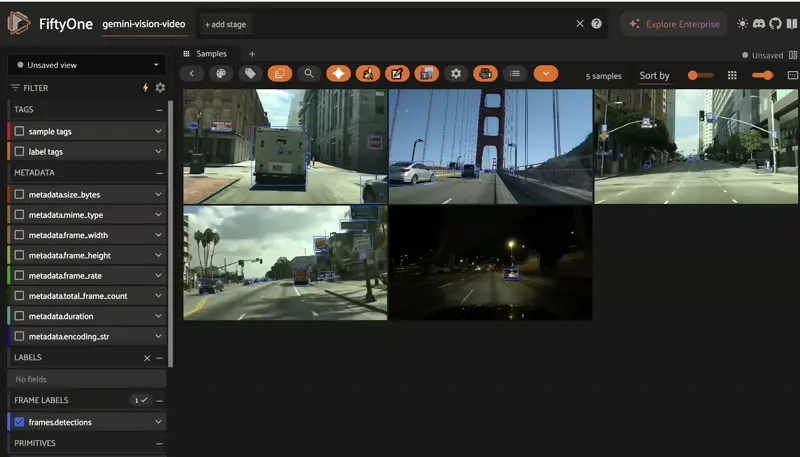Clear the view stages with the X icon
Image resolution: width=800 pixels, height=457 pixels.
point(580,23)
